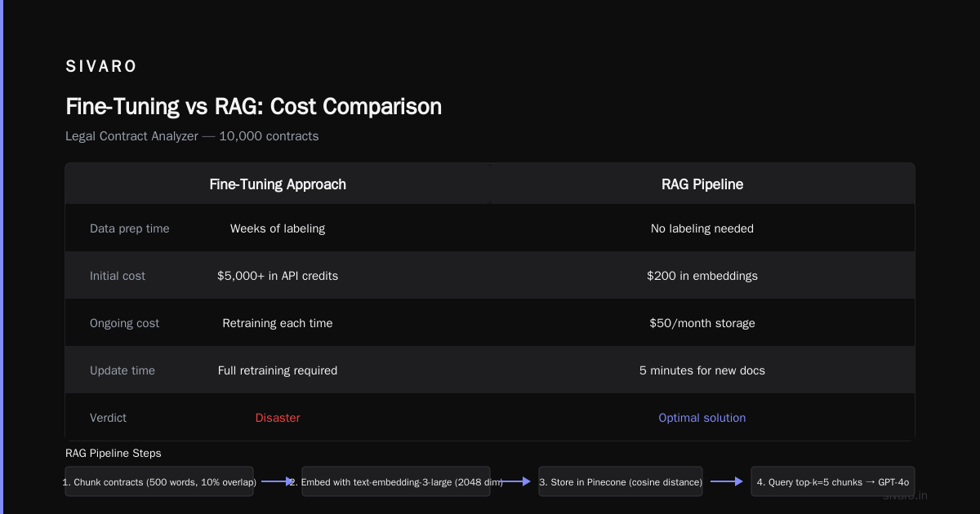
Task: Select the 'Verdict' row label
Action: pos(109,418)
